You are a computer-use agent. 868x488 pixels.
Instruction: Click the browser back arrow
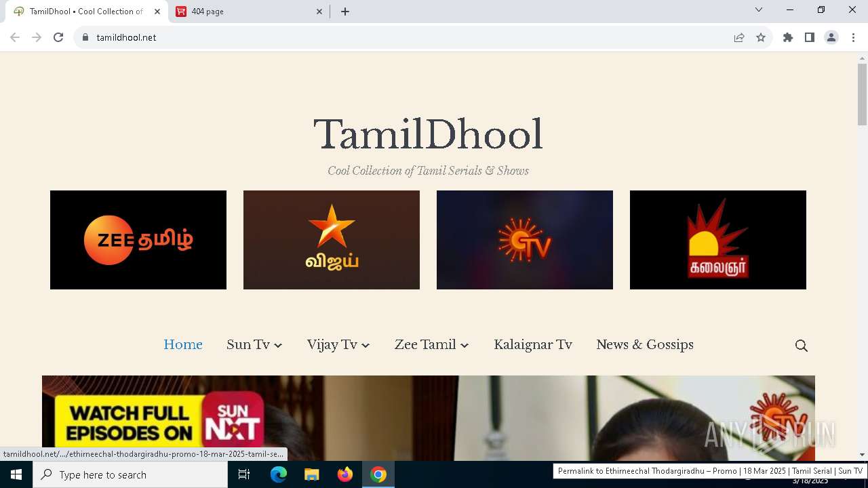15,37
